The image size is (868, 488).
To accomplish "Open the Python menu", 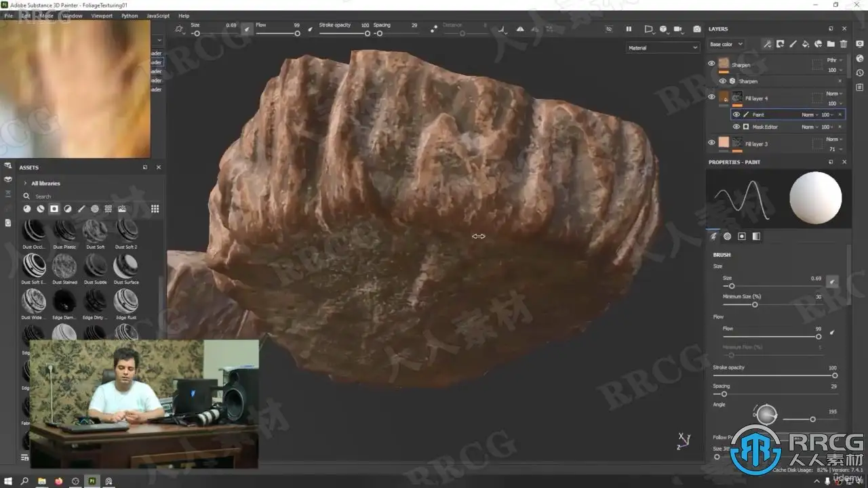I will 130,16.
